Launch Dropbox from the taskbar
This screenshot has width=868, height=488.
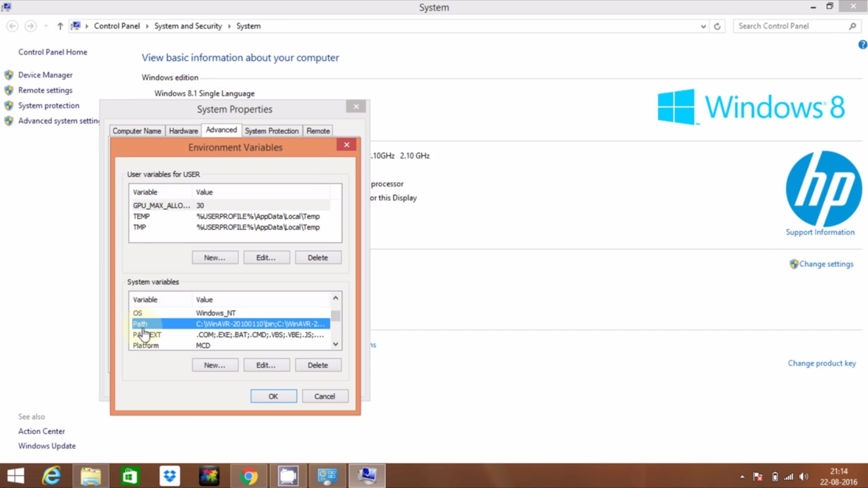pyautogui.click(x=170, y=476)
